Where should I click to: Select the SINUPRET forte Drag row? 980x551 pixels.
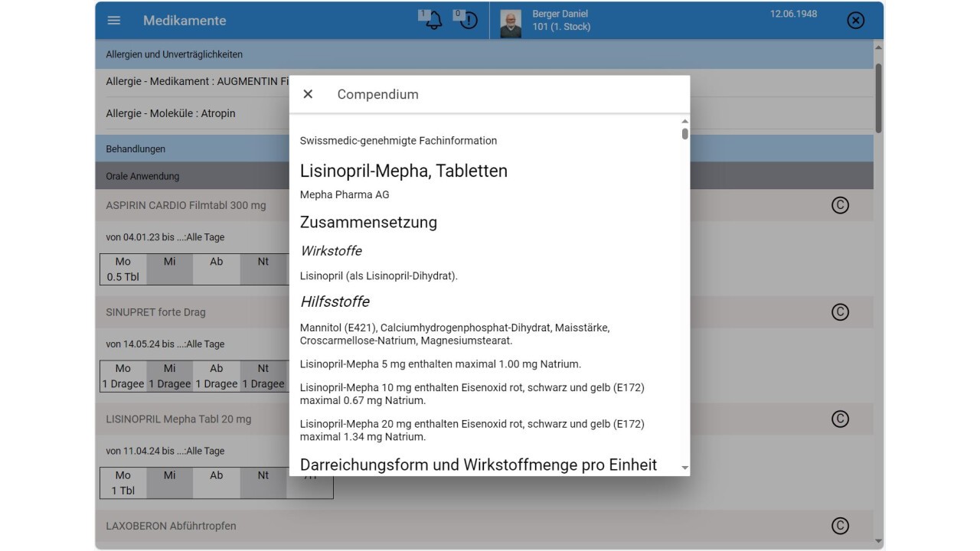click(x=484, y=312)
